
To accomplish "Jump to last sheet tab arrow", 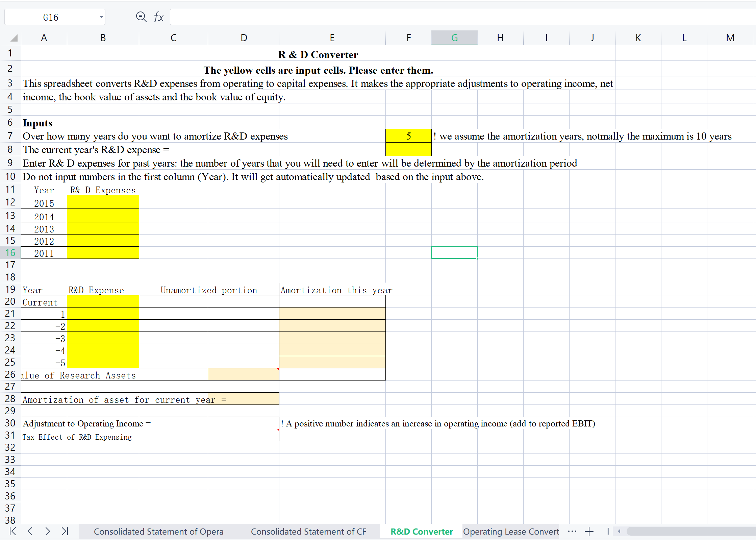I will 65,531.
